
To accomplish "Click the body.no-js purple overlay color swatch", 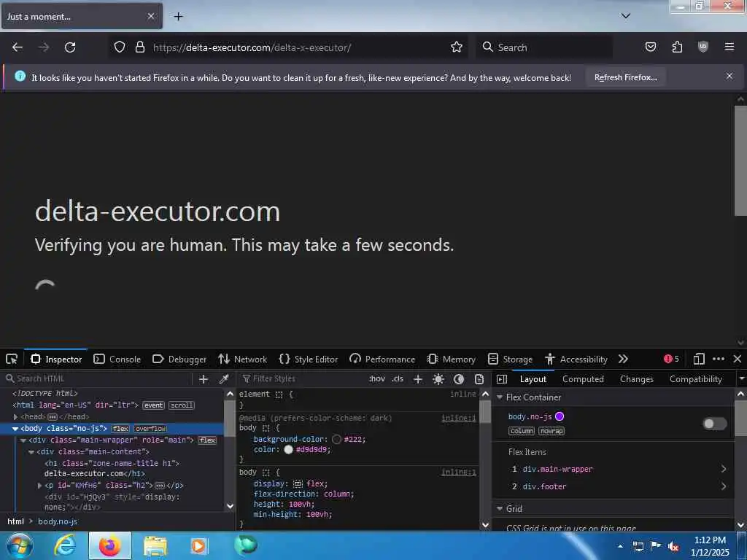I will click(560, 416).
